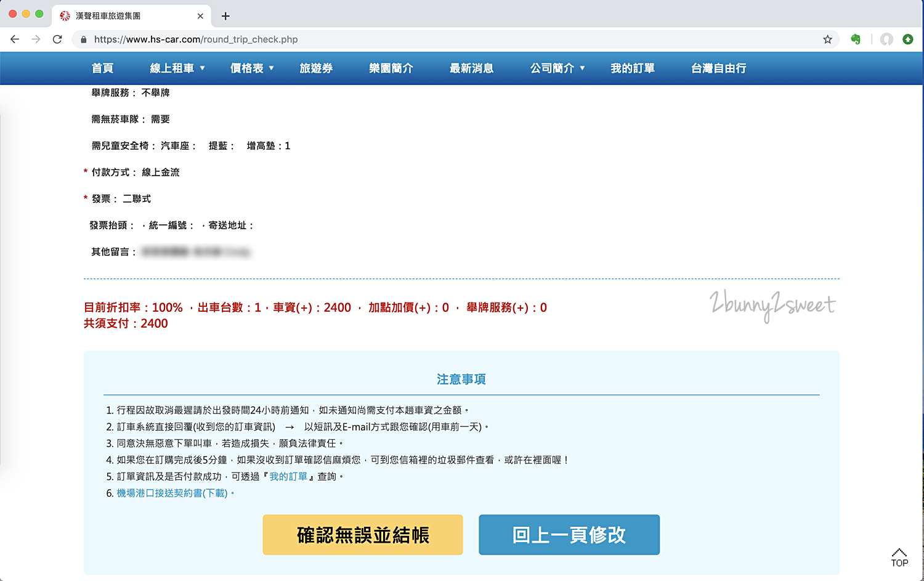The width and height of the screenshot is (924, 581).
Task: Open 旅遊券 navigation item
Action: click(x=316, y=68)
